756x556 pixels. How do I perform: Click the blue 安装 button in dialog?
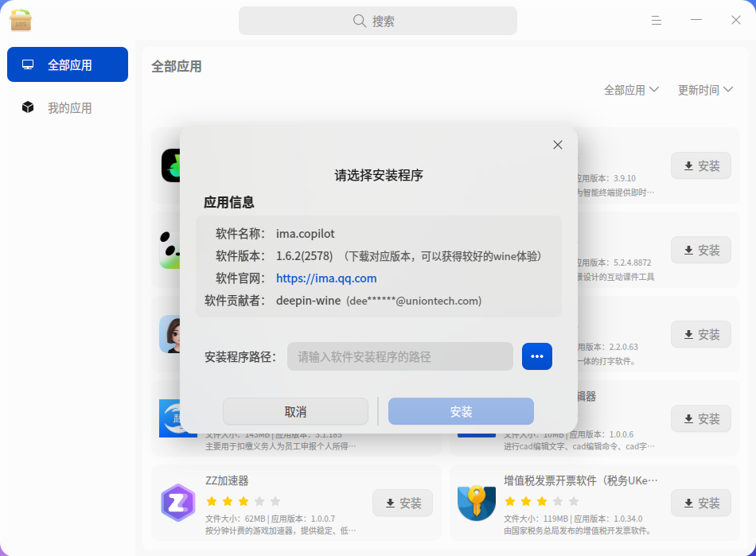click(x=461, y=411)
